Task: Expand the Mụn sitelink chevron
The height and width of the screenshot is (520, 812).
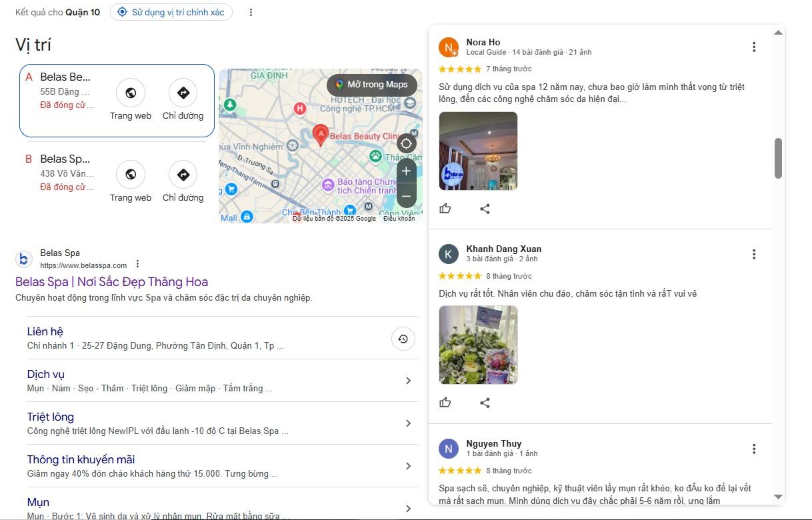Action: pos(409,509)
